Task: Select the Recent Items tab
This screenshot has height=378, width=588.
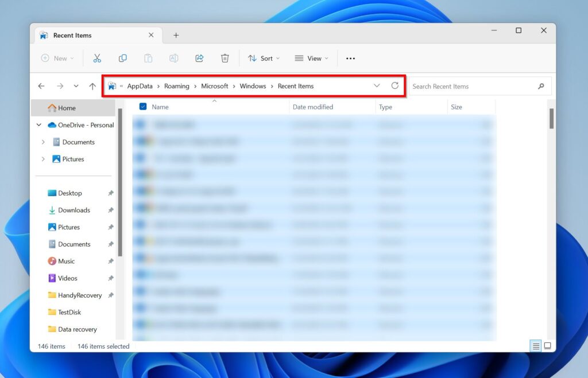Action: 73,34
